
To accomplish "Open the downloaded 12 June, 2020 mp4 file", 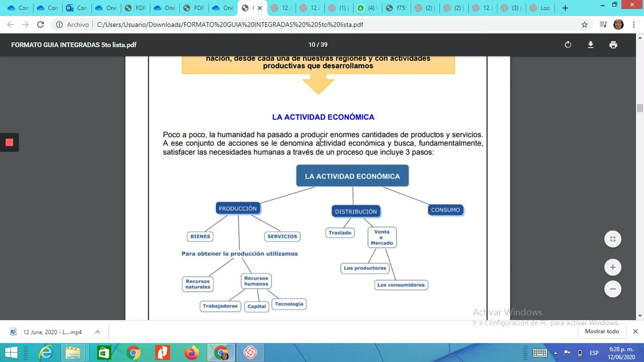I will pos(52,332).
